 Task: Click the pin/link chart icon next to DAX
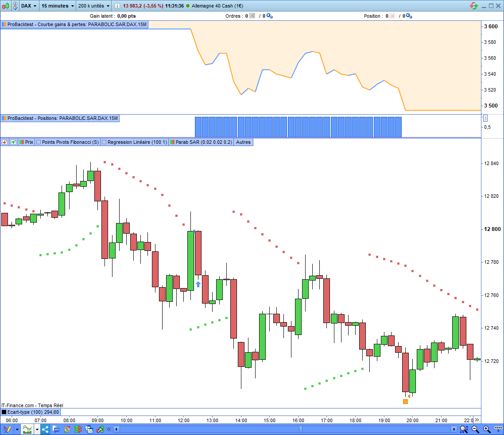click(15, 6)
